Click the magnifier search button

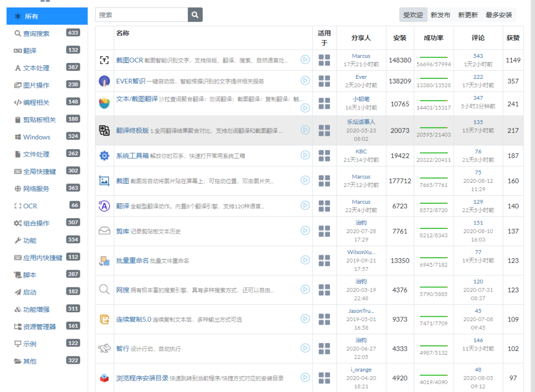point(195,15)
